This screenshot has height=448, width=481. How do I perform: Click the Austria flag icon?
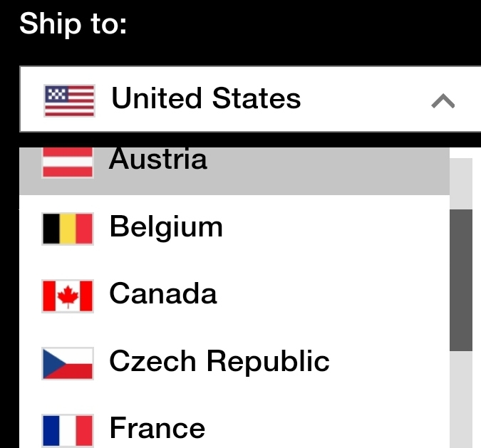68,162
